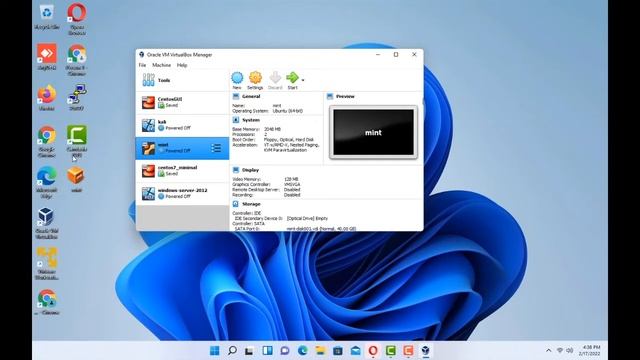The height and width of the screenshot is (360, 640).
Task: Select the first CentOS saved VM
Action: [x=182, y=102]
